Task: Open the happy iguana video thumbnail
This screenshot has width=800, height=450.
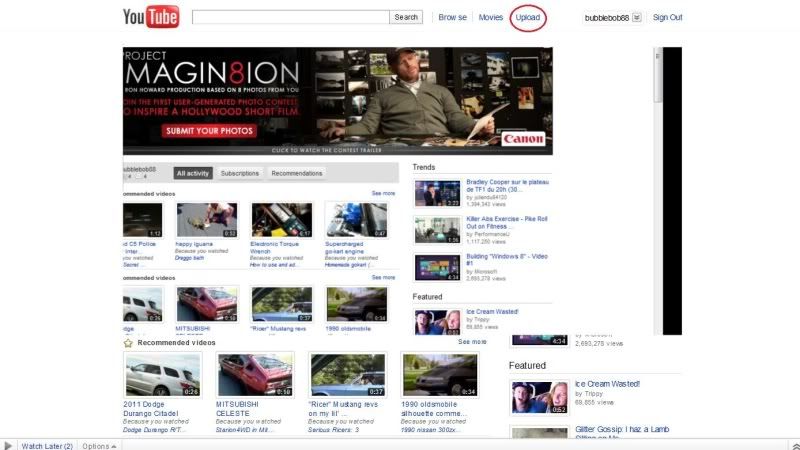Action: [207, 220]
